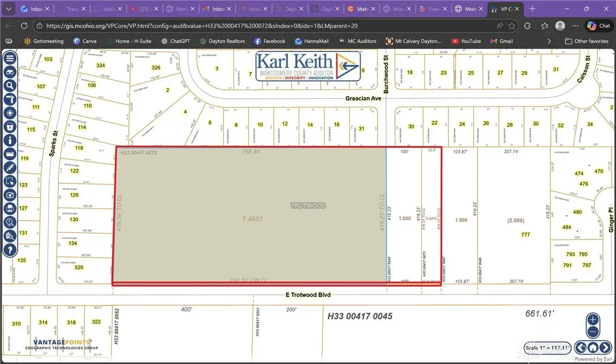Select the ruler measure tool
Screen dimensions: 616x364
click(10, 154)
